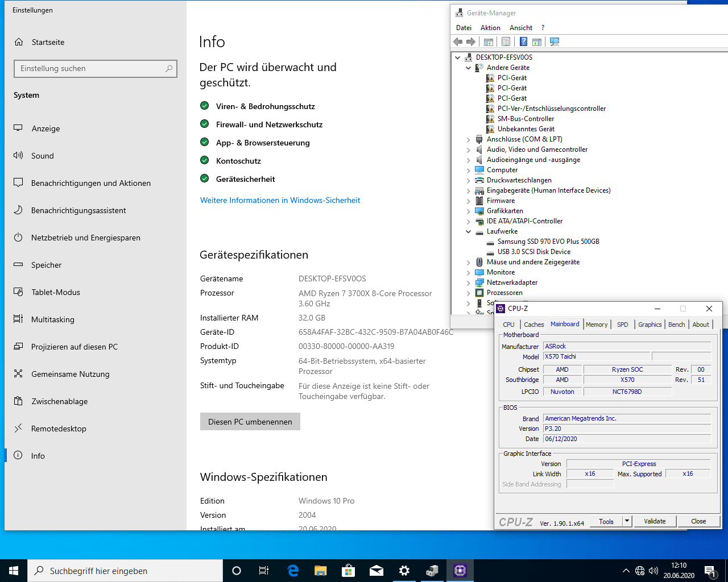Select the Info entry in settings sidebar
The width and height of the screenshot is (728, 582).
click(x=96, y=456)
